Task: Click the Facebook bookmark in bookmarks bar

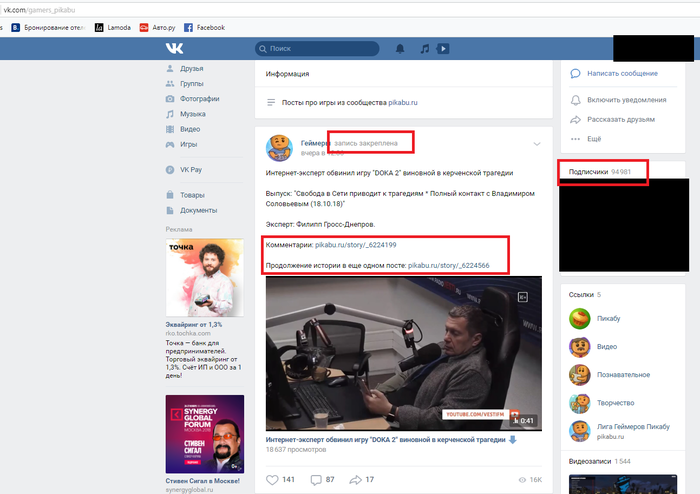Action: [203, 27]
